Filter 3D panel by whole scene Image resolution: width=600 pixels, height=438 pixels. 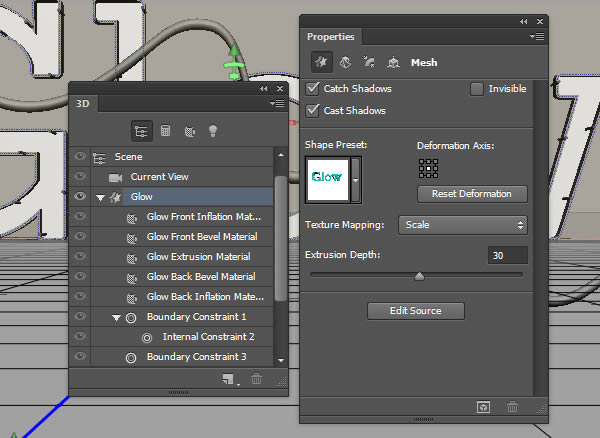[142, 131]
